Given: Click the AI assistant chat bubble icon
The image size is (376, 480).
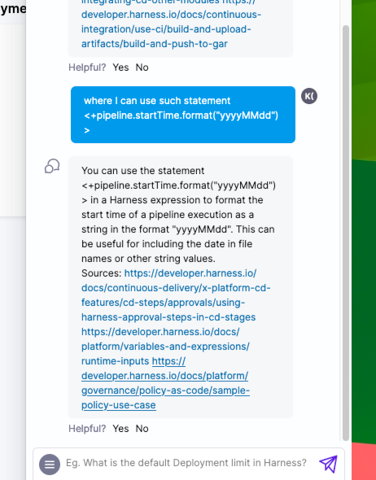Looking at the screenshot, I should click(x=52, y=166).
